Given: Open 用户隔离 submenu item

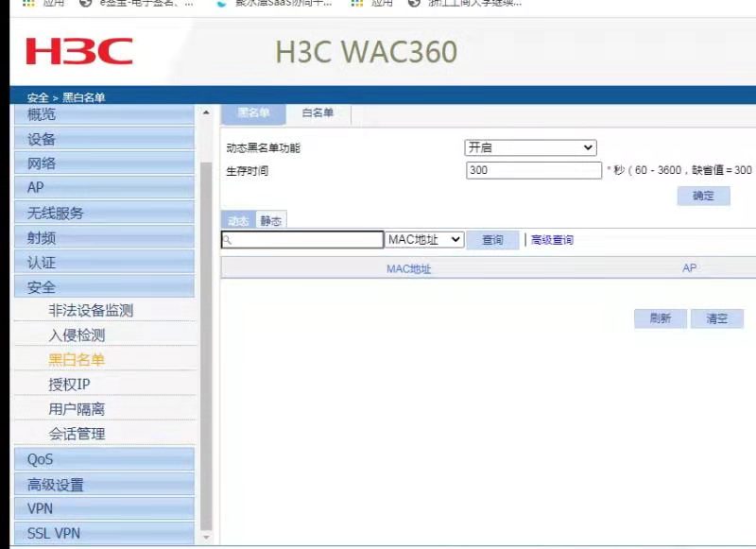Looking at the screenshot, I should click(x=77, y=409).
